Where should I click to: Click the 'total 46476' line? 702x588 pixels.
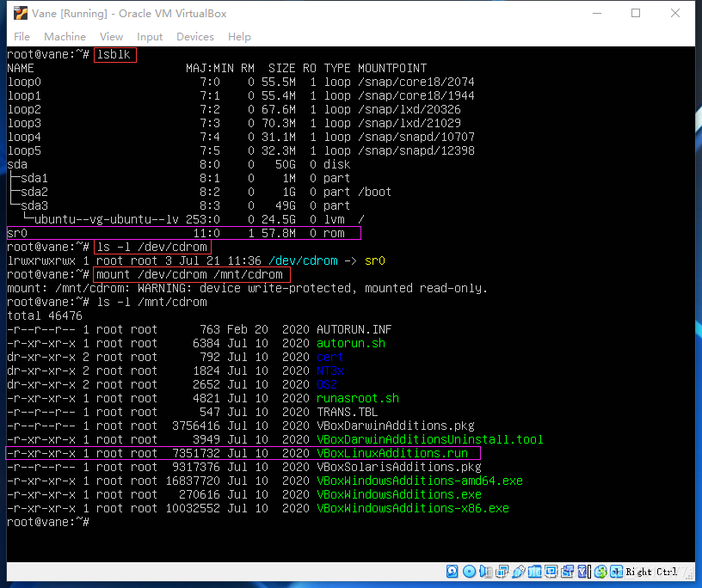(x=45, y=316)
